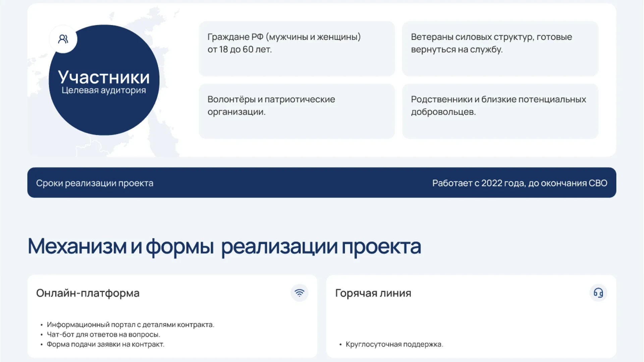Viewport: 644px width, 362px height.
Task: Open the Граждане РФ от 18 до 60 card
Action: pyautogui.click(x=297, y=49)
